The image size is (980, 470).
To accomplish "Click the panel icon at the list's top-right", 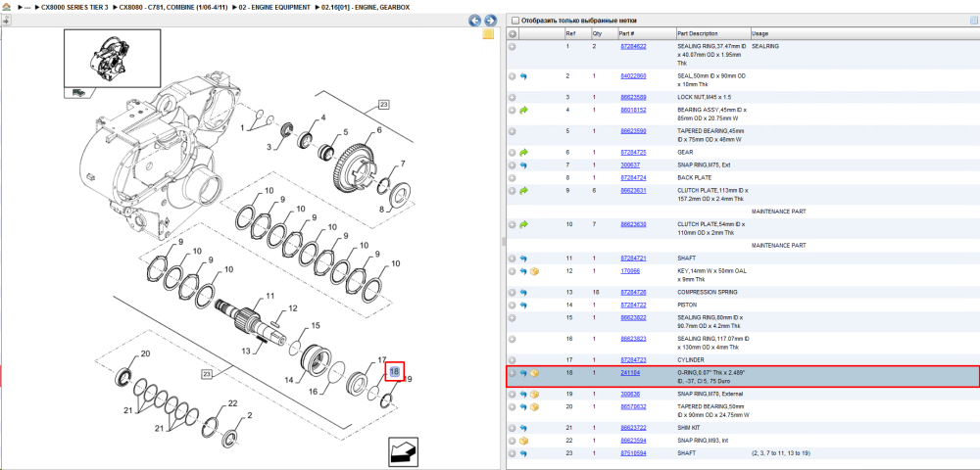I will pos(973,20).
